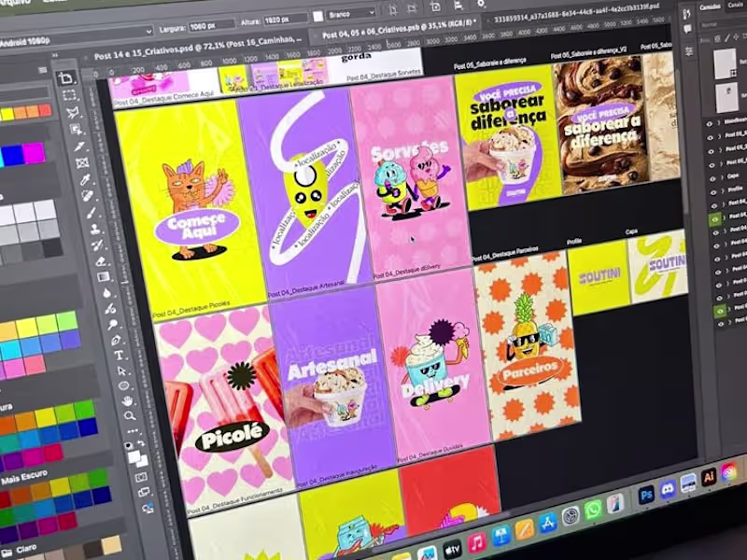Select artboard name Post 04_Destaque Picolés
This screenshot has width=747, height=560.
coord(192,309)
